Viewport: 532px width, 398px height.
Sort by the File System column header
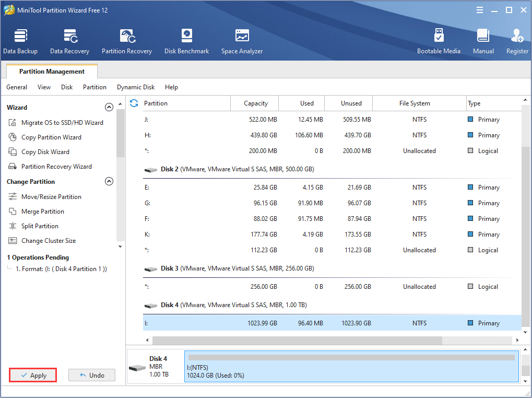click(x=420, y=103)
